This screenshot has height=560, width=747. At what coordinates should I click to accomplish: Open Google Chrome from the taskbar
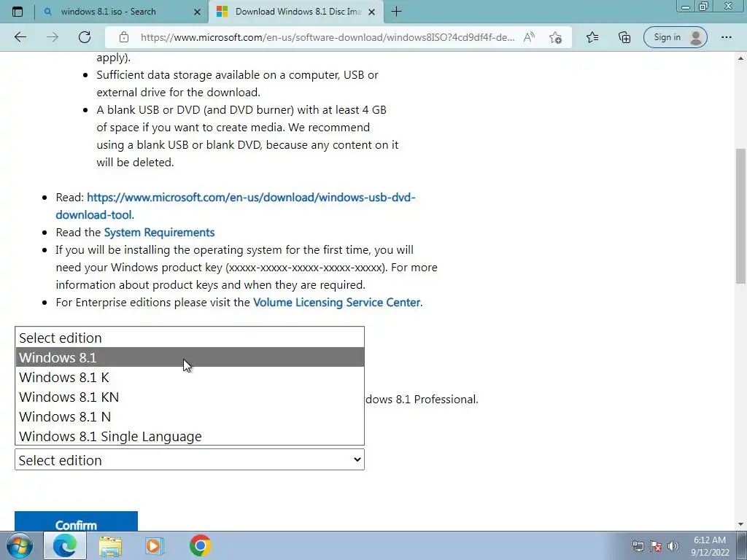pyautogui.click(x=200, y=545)
